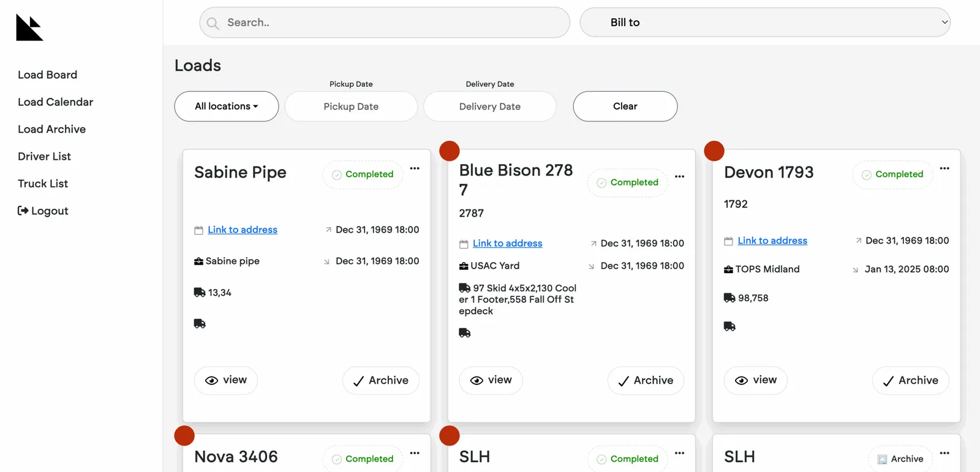Viewport: 980px width, 472px height.
Task: Click the 2787 reference number
Action: [x=471, y=213]
